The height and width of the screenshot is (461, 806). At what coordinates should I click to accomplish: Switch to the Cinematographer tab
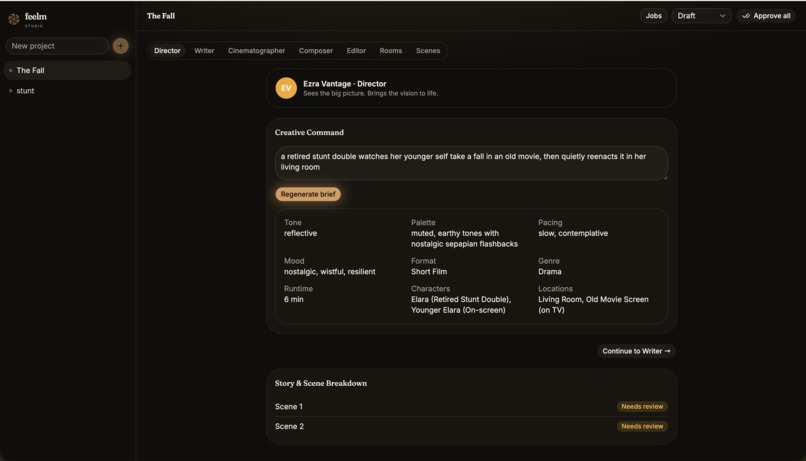click(x=257, y=51)
